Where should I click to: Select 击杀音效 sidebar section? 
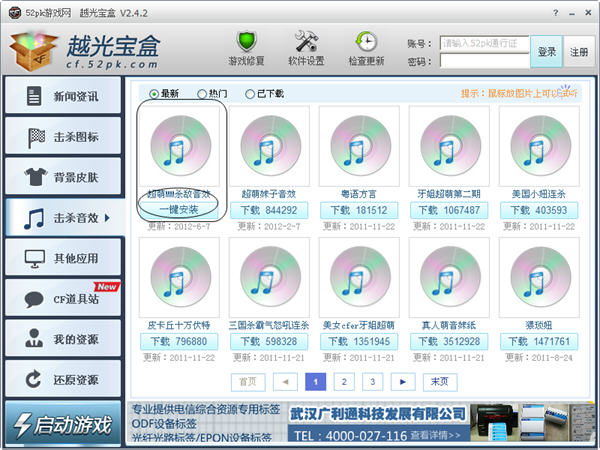click(65, 217)
